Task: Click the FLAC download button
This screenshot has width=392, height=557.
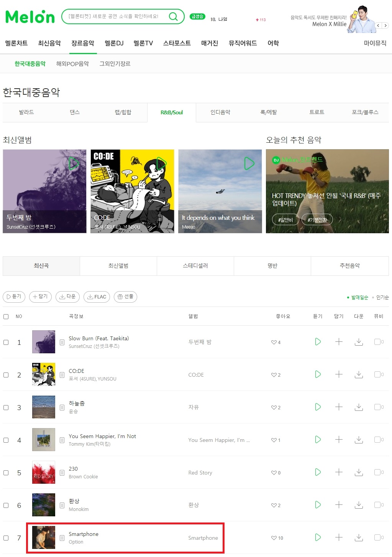Action: (97, 297)
